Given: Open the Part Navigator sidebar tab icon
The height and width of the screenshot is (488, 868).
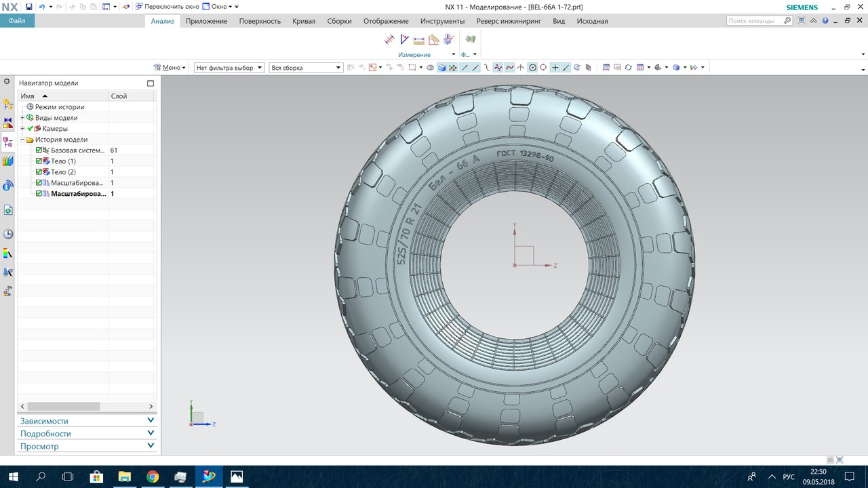Looking at the screenshot, I should (x=8, y=142).
